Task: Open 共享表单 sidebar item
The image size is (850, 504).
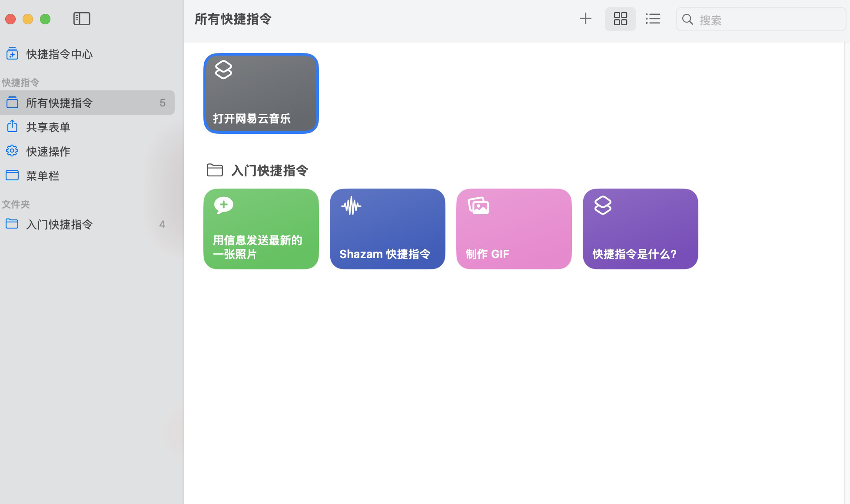Action: pos(48,127)
